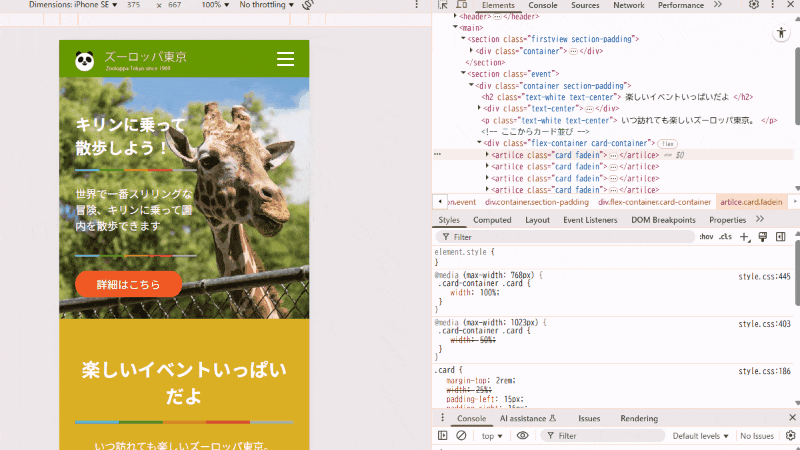Toggle the computed styles sidebar icon

(x=781, y=237)
